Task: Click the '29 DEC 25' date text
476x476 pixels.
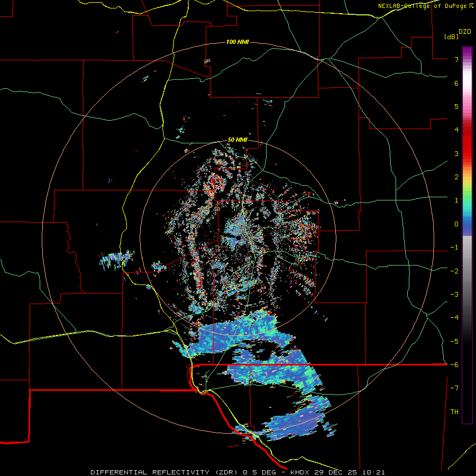Action: pyautogui.click(x=335, y=472)
